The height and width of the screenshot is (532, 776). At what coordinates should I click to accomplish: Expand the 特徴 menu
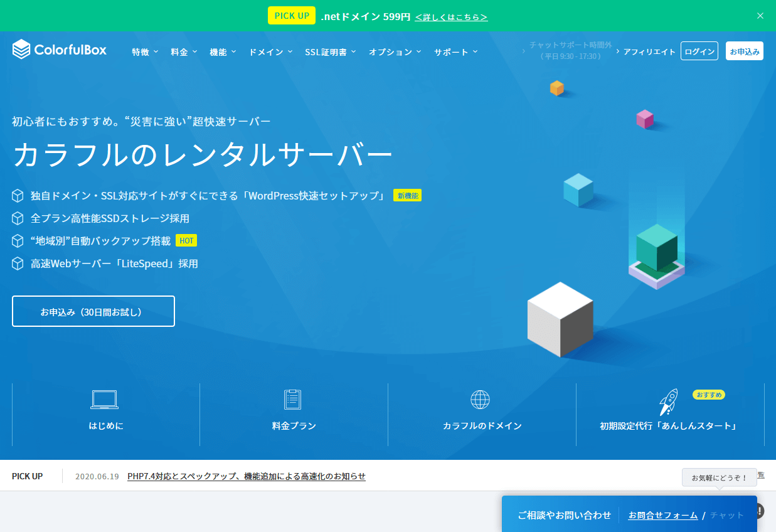[145, 52]
